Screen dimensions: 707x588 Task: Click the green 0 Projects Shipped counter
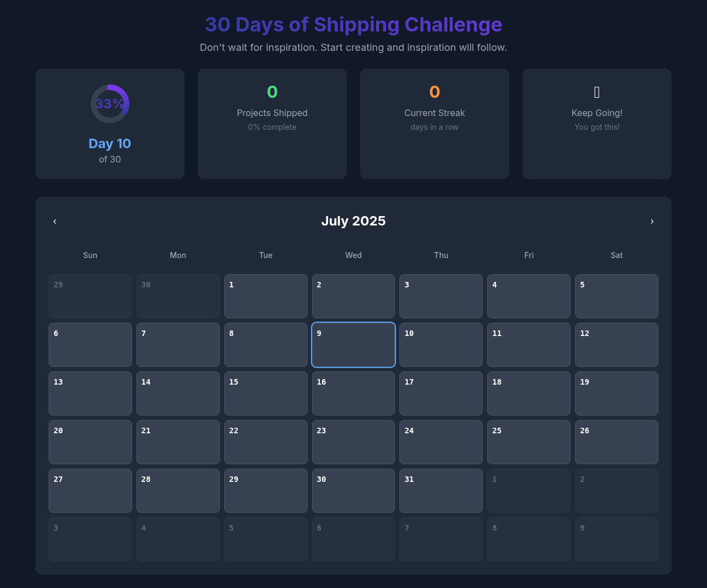(272, 92)
